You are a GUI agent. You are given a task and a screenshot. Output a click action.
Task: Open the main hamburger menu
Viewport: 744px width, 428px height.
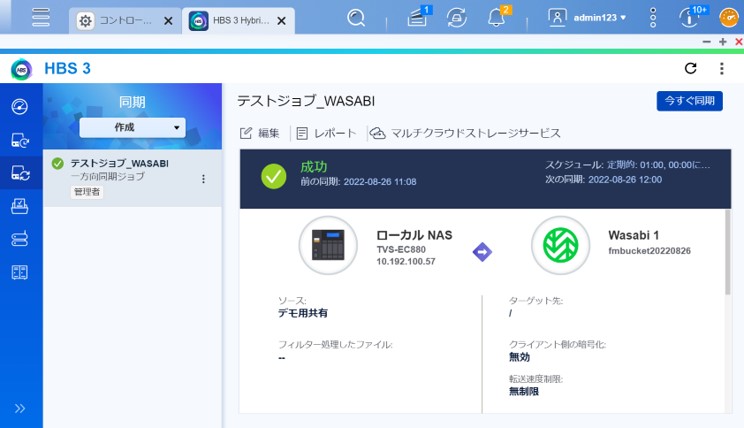click(41, 17)
